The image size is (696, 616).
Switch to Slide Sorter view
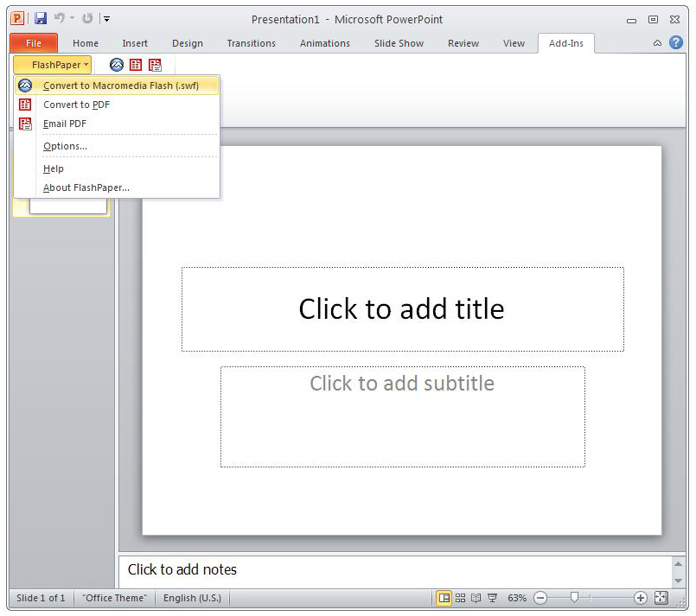[460, 598]
